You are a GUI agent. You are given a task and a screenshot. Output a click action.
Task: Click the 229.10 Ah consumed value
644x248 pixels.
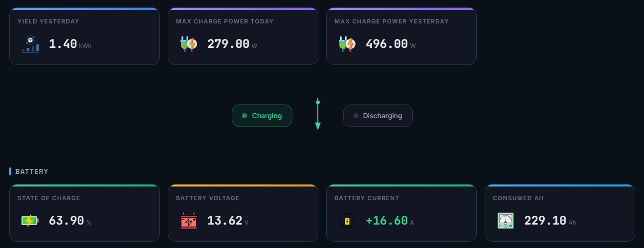[x=550, y=221]
